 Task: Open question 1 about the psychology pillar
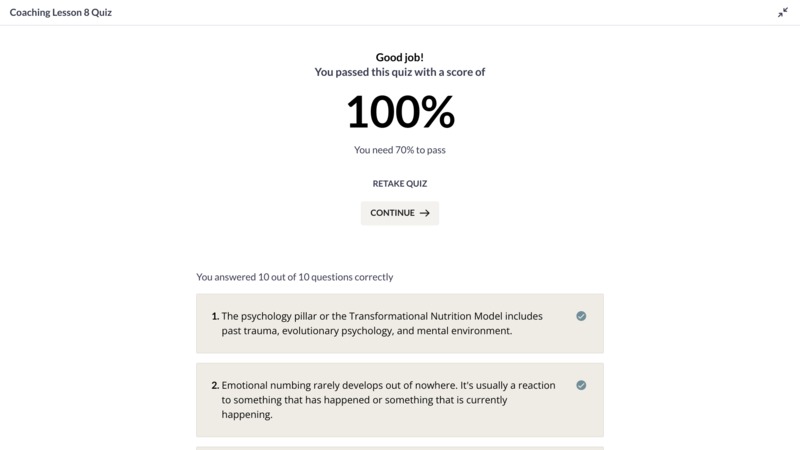(399, 323)
